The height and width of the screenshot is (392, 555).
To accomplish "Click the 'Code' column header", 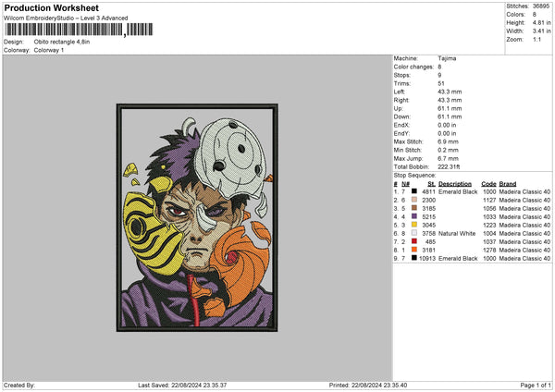I will coord(488,184).
